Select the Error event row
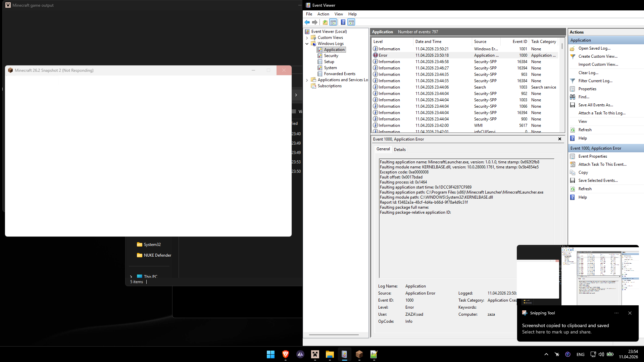644x362 pixels. coord(432,55)
